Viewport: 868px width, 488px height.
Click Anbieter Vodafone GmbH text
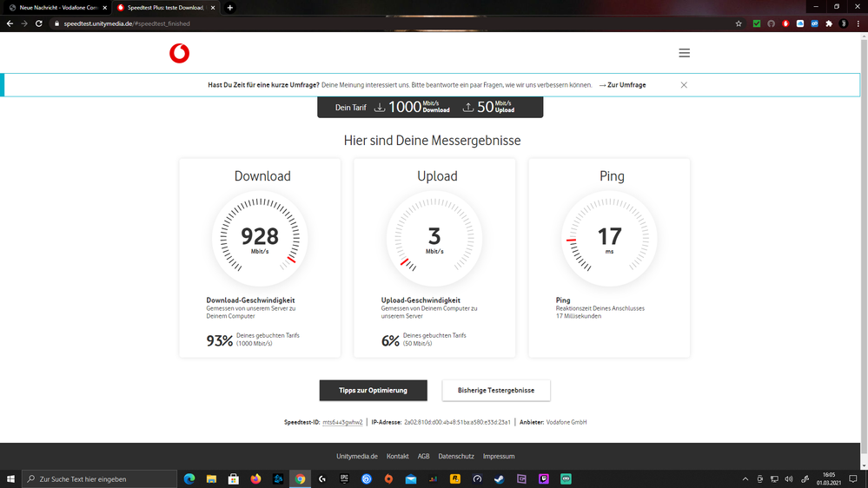[553, 422]
